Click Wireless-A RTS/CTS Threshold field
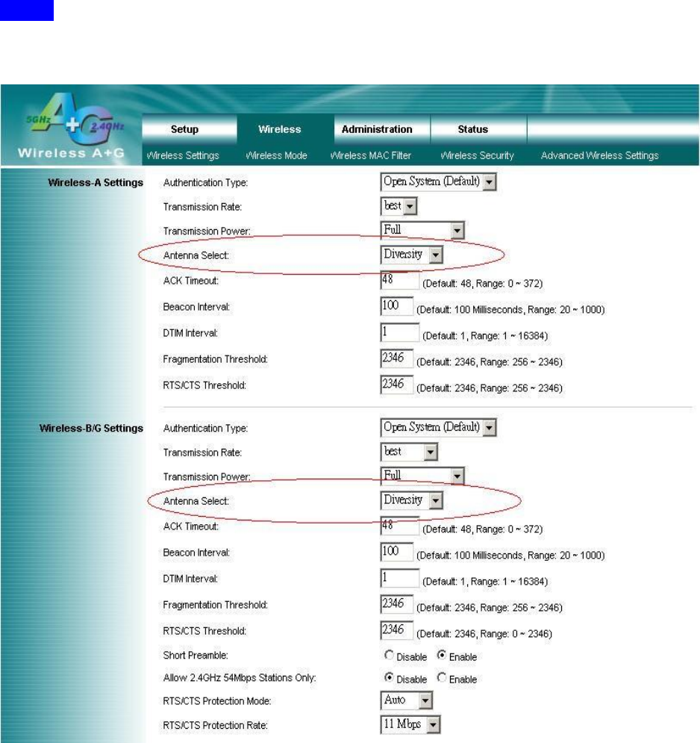 397,385
